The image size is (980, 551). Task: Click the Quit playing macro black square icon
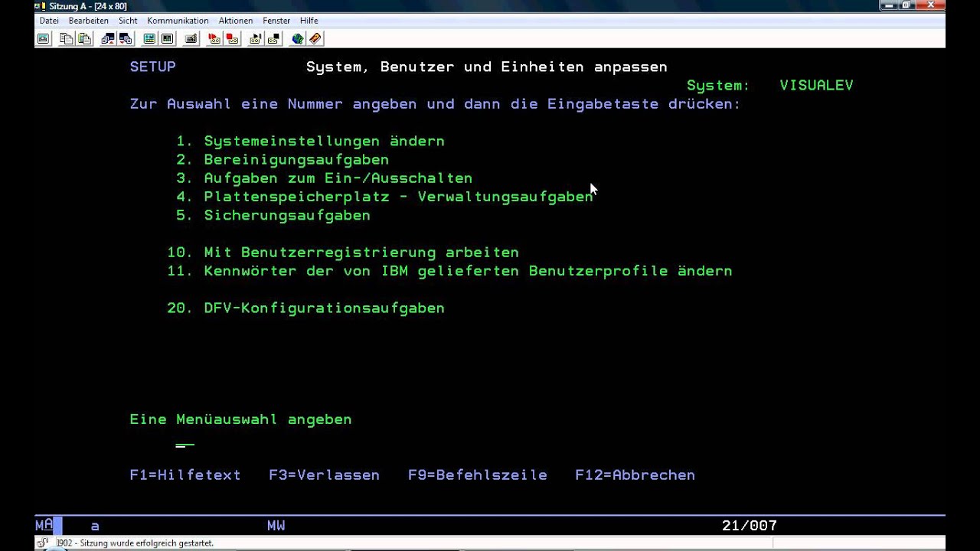(x=273, y=38)
